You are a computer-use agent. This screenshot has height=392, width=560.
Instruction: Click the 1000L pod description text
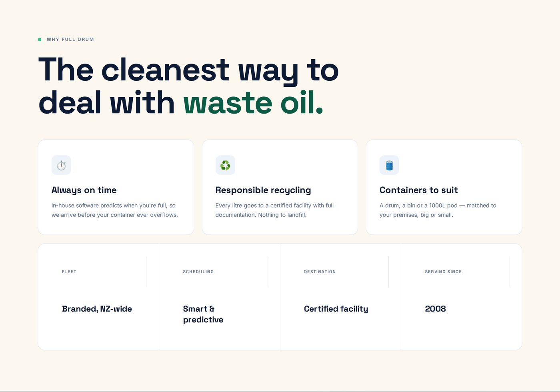point(438,210)
